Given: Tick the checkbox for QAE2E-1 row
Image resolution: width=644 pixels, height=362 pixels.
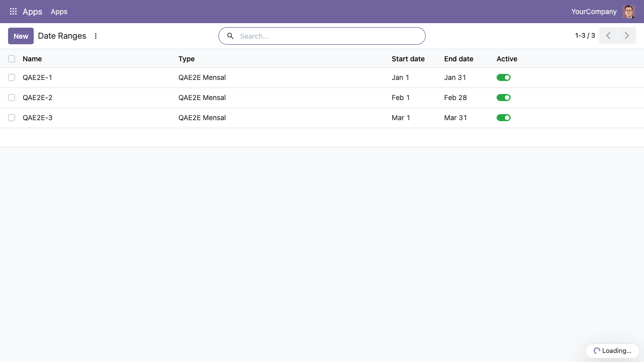Looking at the screenshot, I should pos(12,77).
